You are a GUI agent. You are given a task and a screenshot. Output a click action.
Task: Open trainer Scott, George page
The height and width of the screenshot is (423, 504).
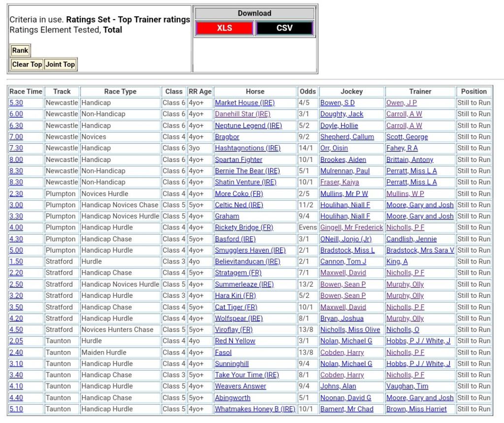[x=407, y=137]
